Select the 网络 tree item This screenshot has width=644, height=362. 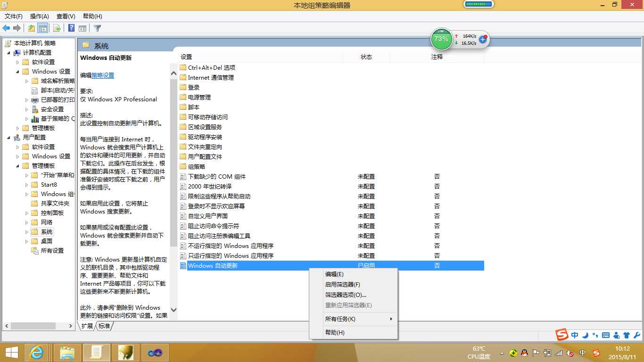47,222
